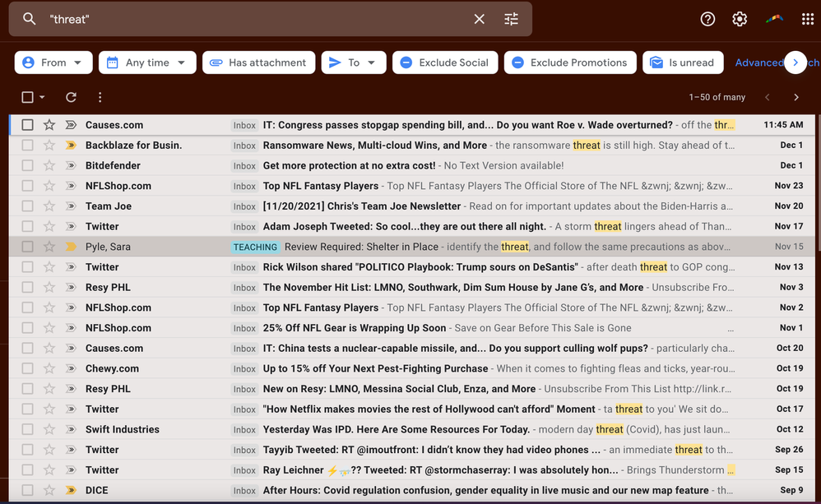
Task: Open "Up to 15% off Your Next Pest-Fighting Purchase"
Action: 375,369
